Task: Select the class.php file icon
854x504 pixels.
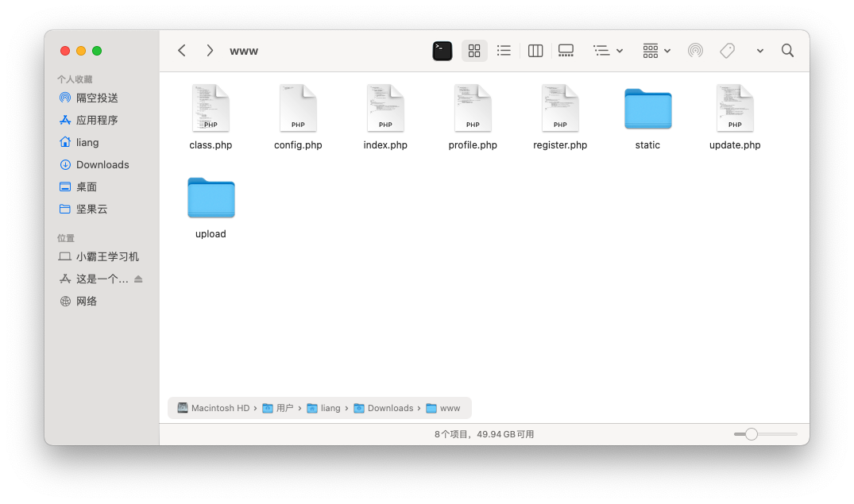Action: click(211, 108)
